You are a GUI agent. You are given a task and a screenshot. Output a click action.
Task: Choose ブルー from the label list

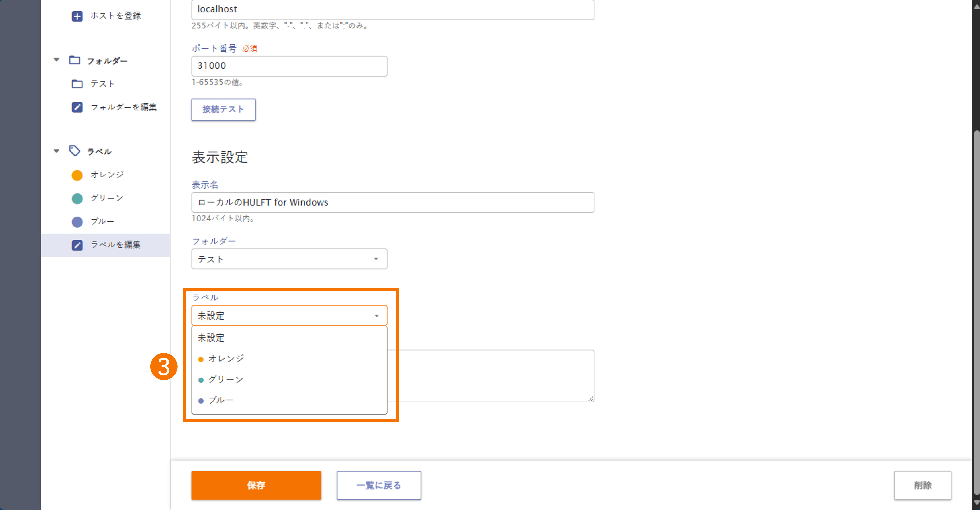pos(221,400)
